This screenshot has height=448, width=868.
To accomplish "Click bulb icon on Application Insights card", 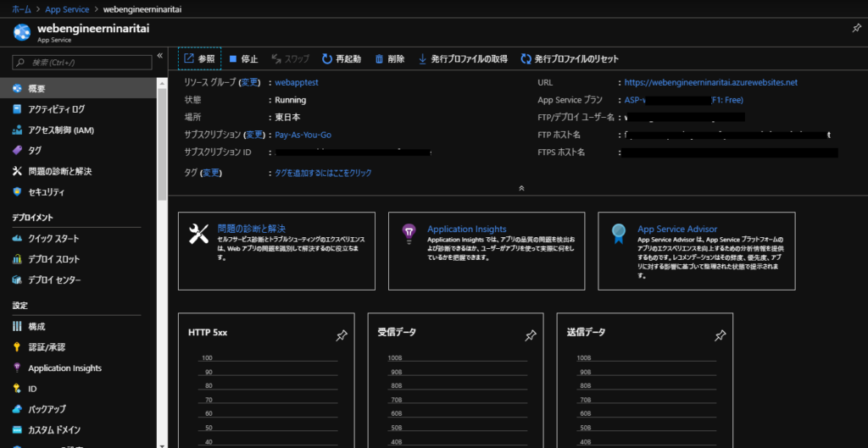I will [x=409, y=235].
